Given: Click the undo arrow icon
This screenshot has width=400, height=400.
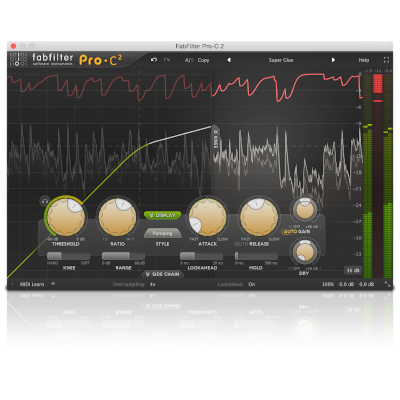Looking at the screenshot, I should point(154,60).
